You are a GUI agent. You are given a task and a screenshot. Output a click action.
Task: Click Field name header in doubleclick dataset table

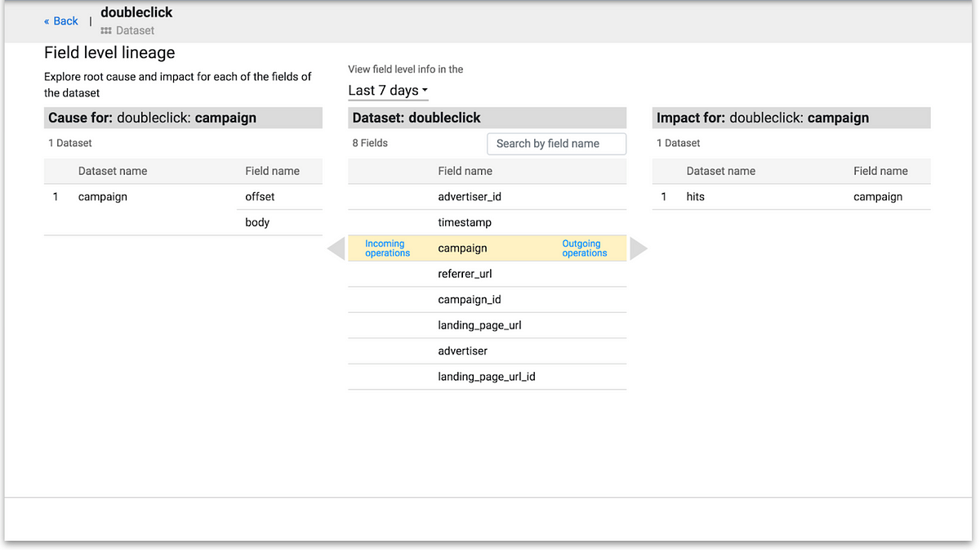[465, 171]
